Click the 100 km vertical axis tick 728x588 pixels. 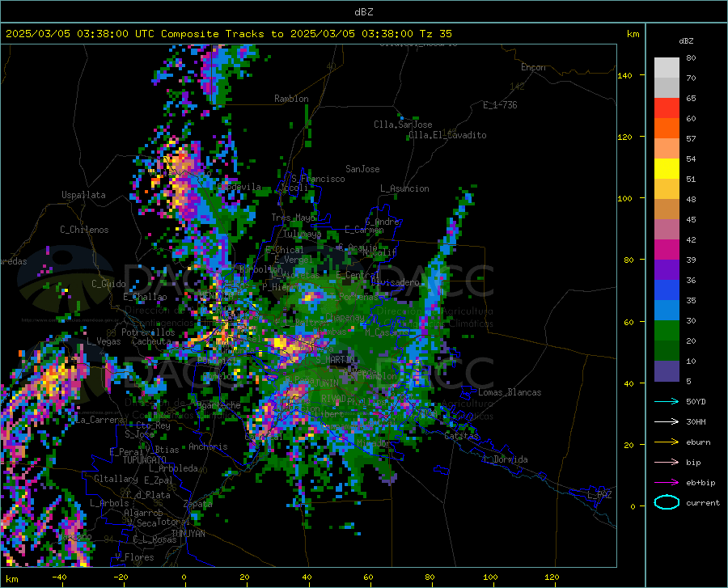pyautogui.click(x=624, y=198)
